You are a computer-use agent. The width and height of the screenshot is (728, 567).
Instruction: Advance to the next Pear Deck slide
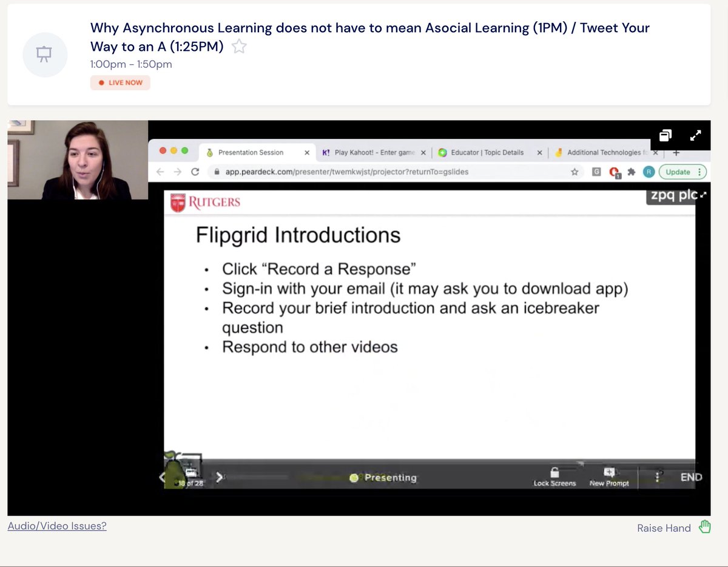[220, 478]
